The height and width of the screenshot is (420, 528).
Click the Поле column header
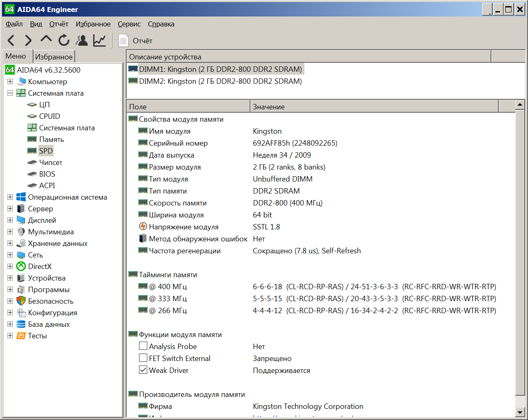pyautogui.click(x=188, y=106)
